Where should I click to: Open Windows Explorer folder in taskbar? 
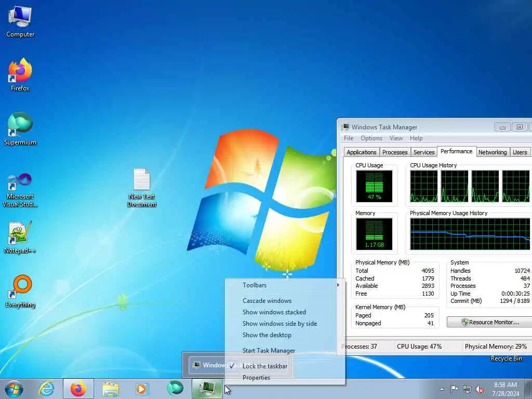(x=110, y=389)
